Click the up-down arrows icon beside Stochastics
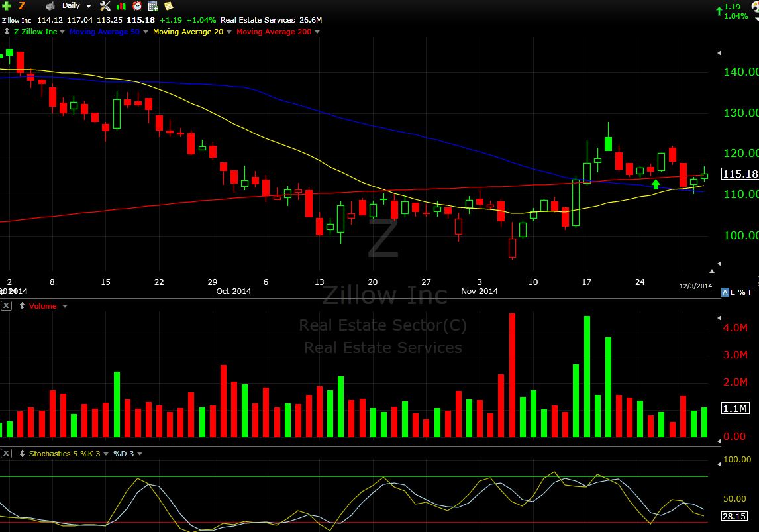This screenshot has height=532, width=759. tap(22, 454)
